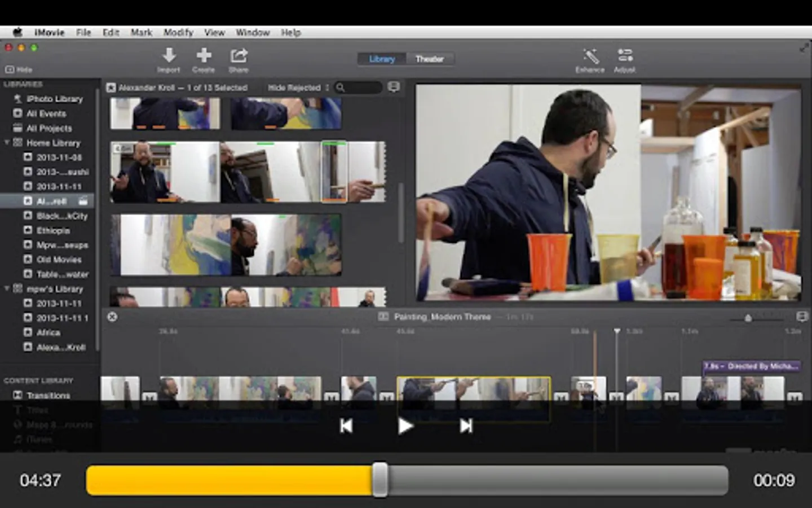Image resolution: width=812 pixels, height=508 pixels.
Task: Open the Share icon menu
Action: (239, 56)
